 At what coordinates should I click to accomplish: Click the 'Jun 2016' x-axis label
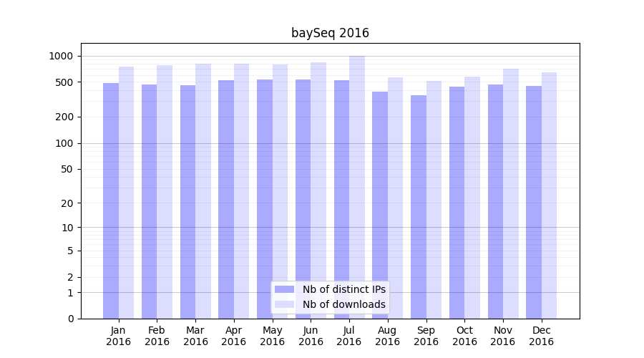coord(311,336)
